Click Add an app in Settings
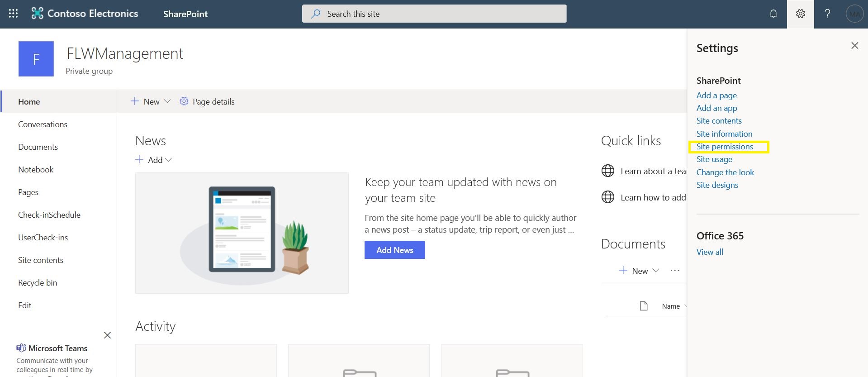This screenshot has width=868, height=377. [x=716, y=108]
